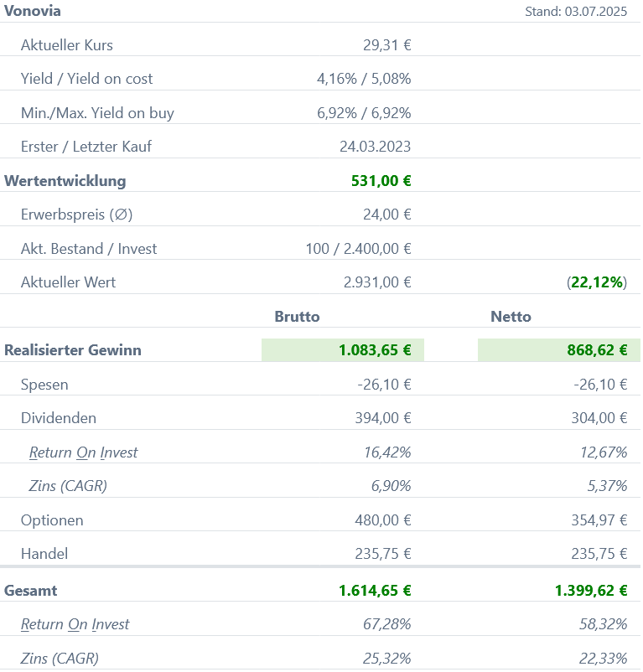Click the Aktueller Kurs label
Image resolution: width=643 pixels, height=672 pixels.
(x=67, y=45)
